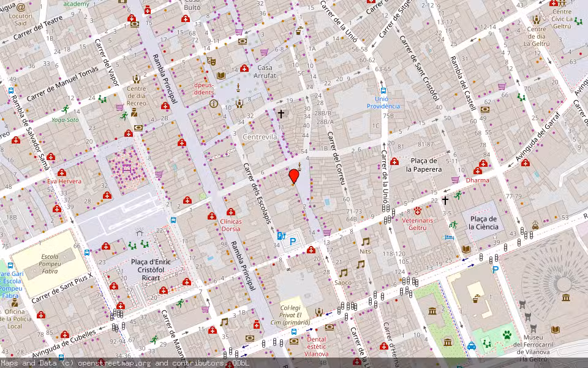Click the Plaça d'Enric Cristòfol Ricart label
This screenshot has width=588, height=368.
point(151,270)
